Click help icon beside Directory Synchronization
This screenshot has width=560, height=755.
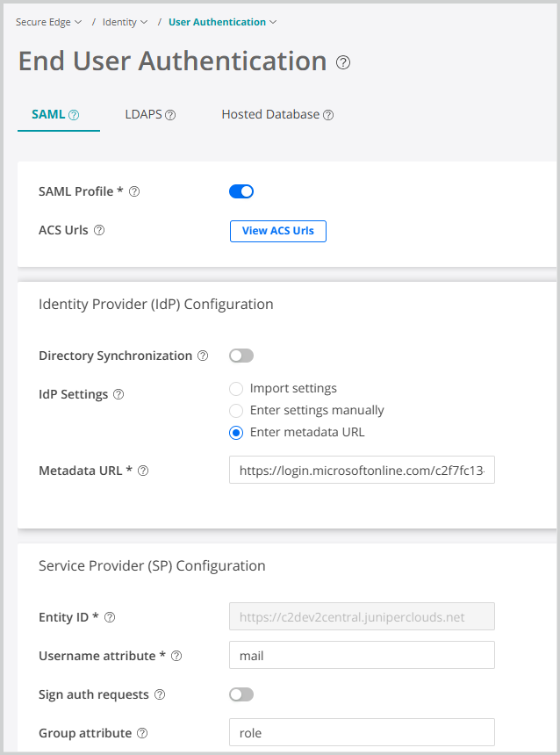(203, 356)
